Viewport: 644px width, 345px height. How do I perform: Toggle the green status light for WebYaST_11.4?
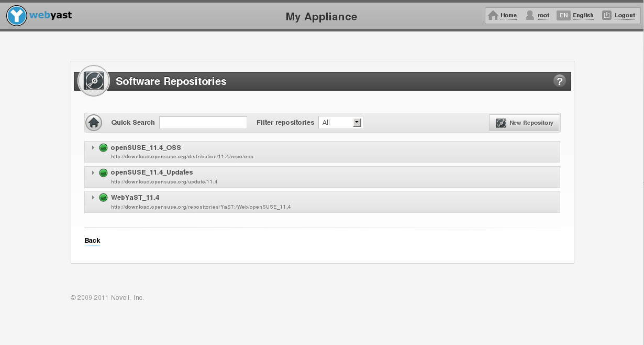coord(103,197)
